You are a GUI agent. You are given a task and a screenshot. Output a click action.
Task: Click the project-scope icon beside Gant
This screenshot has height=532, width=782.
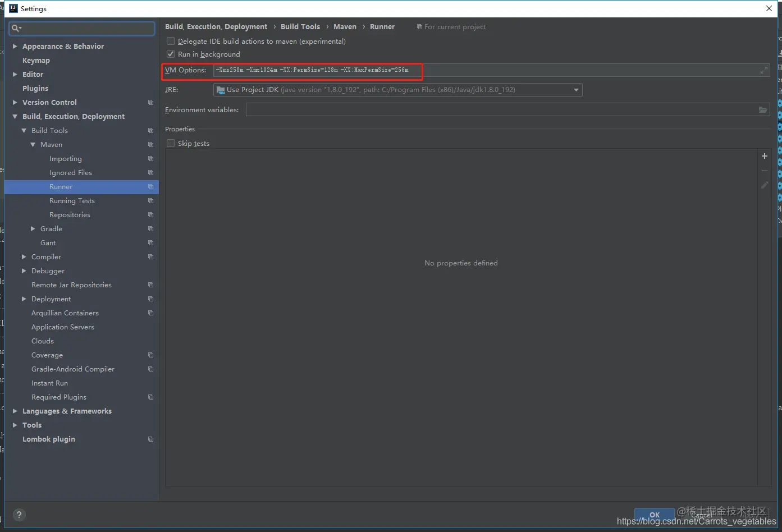150,243
